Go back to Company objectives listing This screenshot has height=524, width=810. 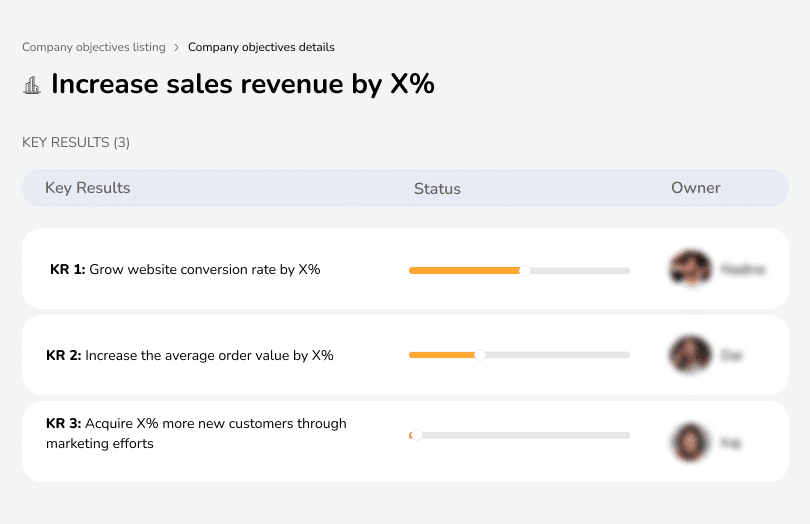[94, 47]
